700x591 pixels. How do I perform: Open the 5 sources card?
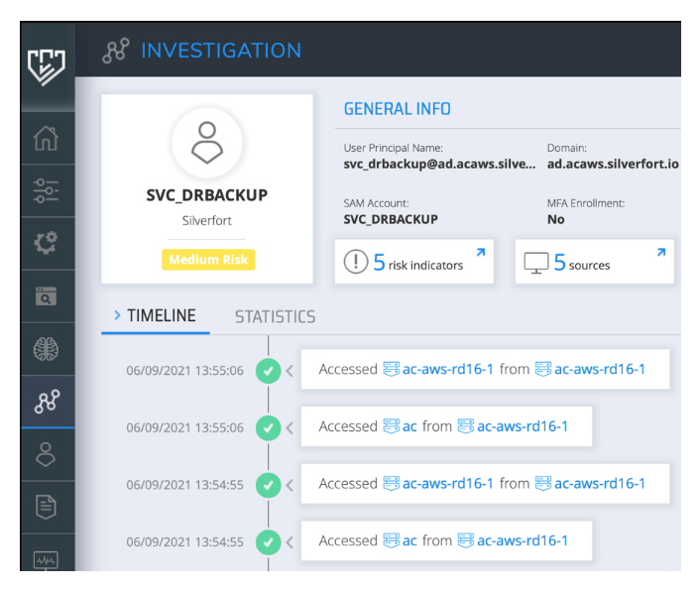click(594, 263)
